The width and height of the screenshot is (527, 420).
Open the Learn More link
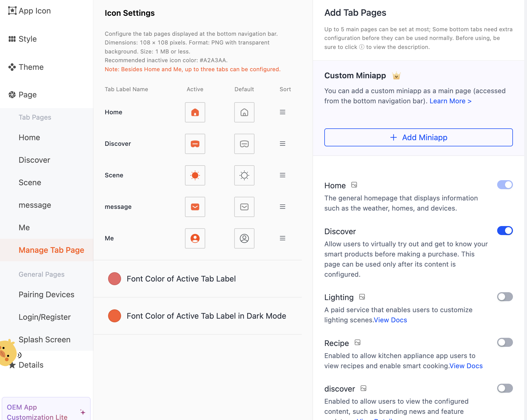(x=450, y=101)
